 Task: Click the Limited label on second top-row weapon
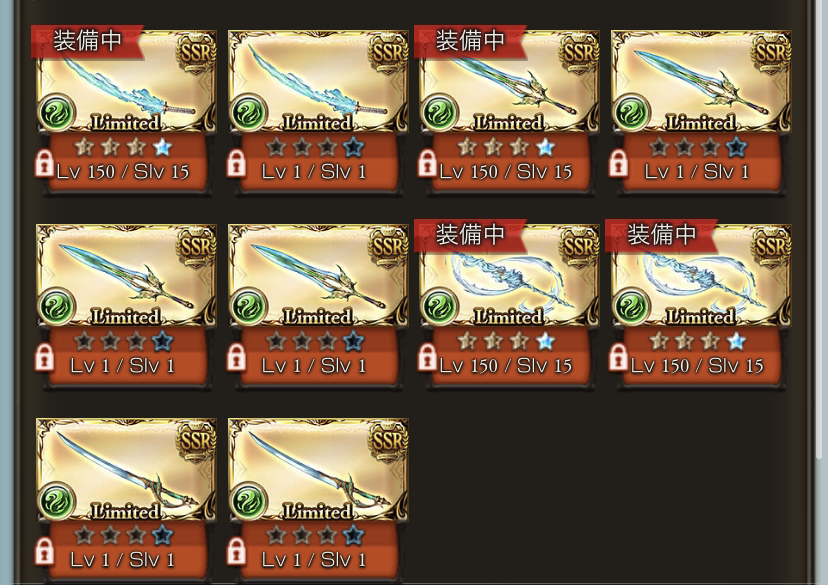(318, 122)
